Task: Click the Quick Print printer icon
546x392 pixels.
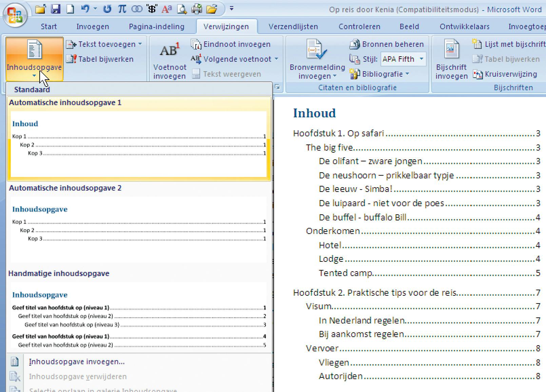Action: (x=196, y=9)
